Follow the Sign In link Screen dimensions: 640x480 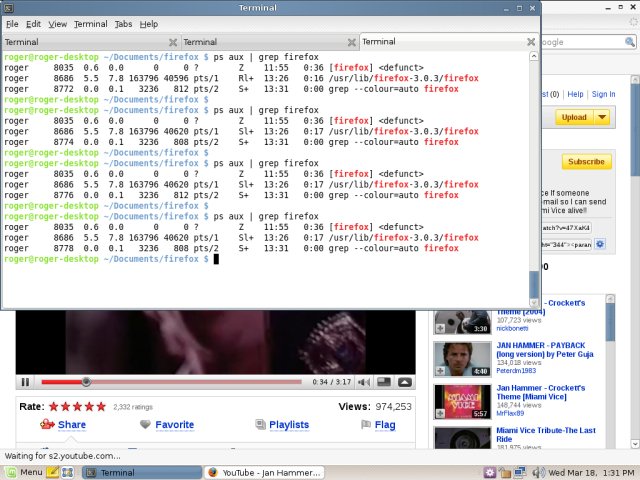pos(603,94)
